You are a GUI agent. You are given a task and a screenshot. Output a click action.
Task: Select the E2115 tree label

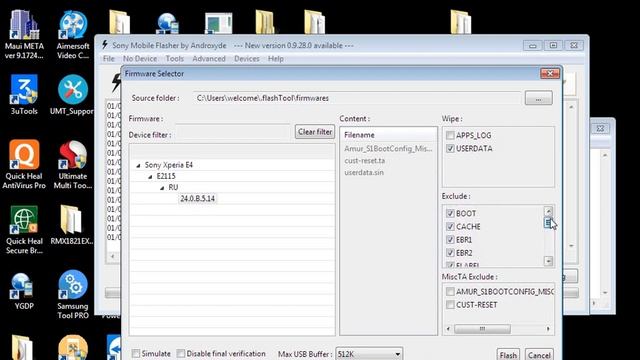pos(166,176)
